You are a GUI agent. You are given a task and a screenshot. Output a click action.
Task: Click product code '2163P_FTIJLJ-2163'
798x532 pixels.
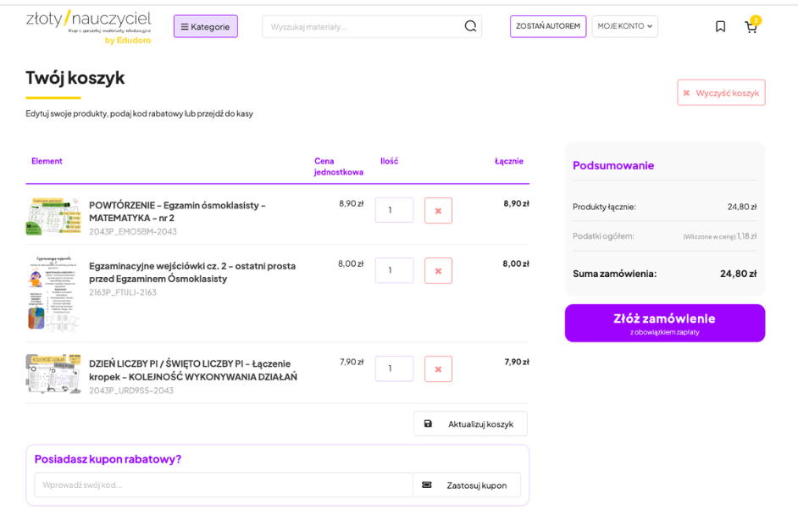pos(123,292)
